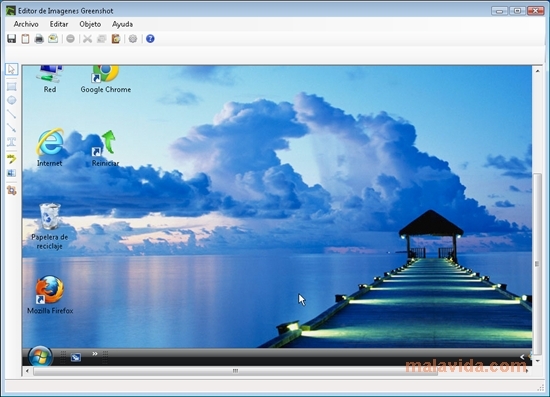Open the Archivo menu
550x397 pixels.
click(x=26, y=24)
